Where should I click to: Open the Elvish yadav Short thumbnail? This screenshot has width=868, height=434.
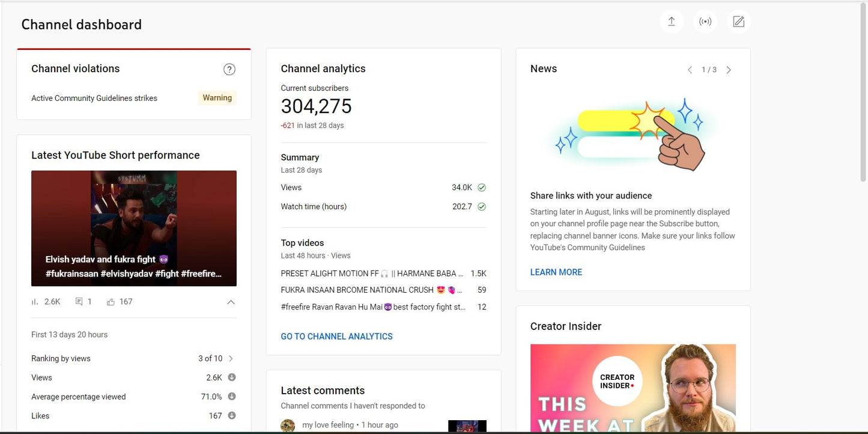(x=134, y=228)
